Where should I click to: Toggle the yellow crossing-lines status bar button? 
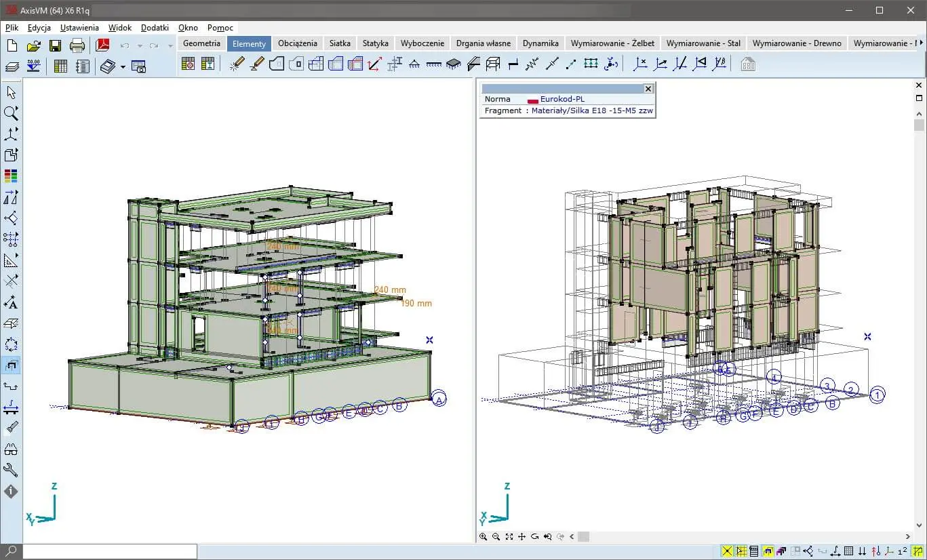coord(726,551)
